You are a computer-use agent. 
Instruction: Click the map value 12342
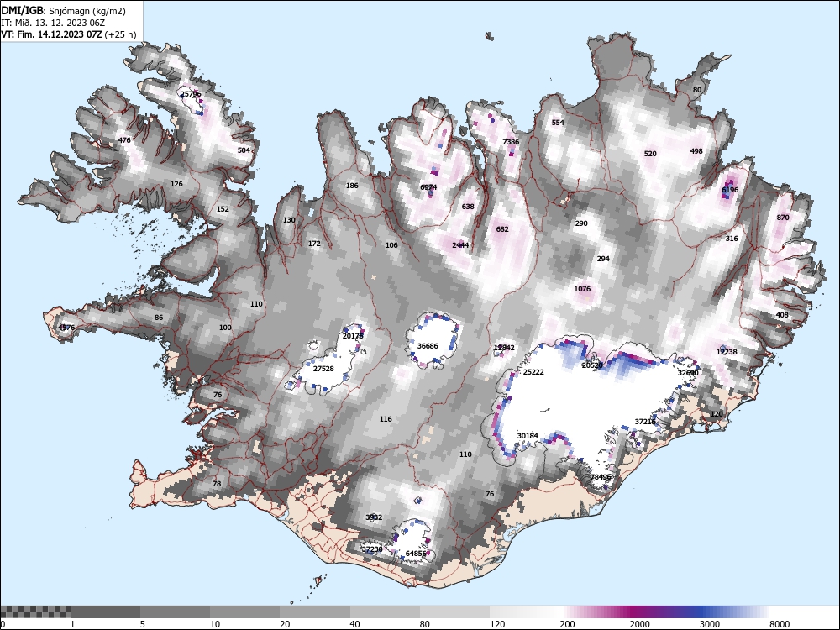click(504, 348)
